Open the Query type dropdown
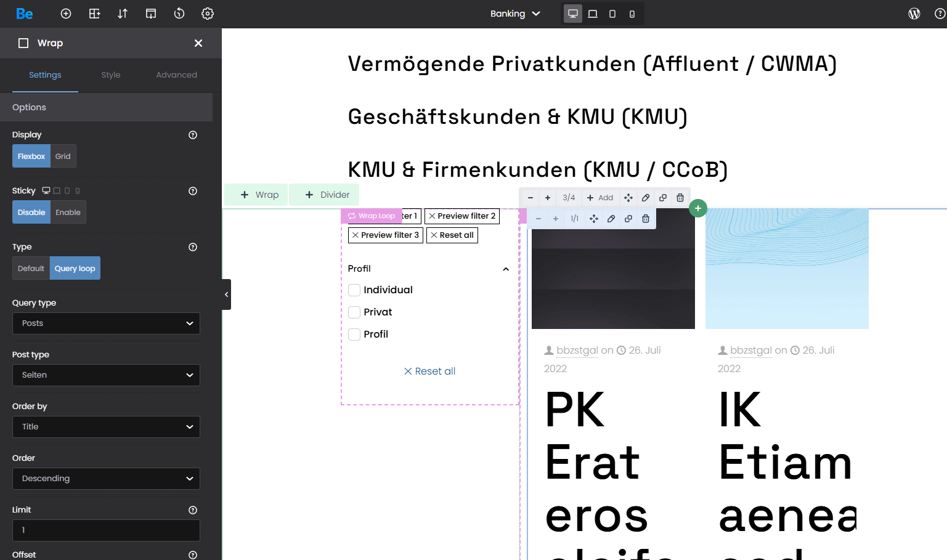Image resolution: width=947 pixels, height=560 pixels. click(x=106, y=323)
